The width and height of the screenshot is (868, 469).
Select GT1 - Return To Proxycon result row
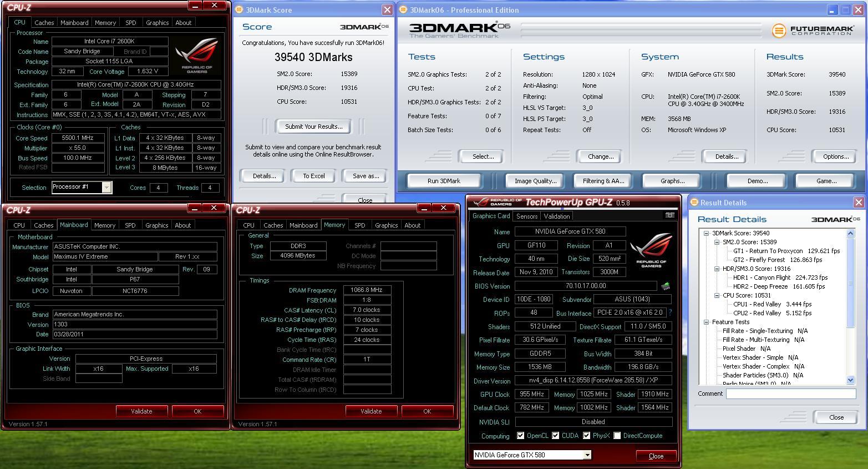[x=786, y=251]
